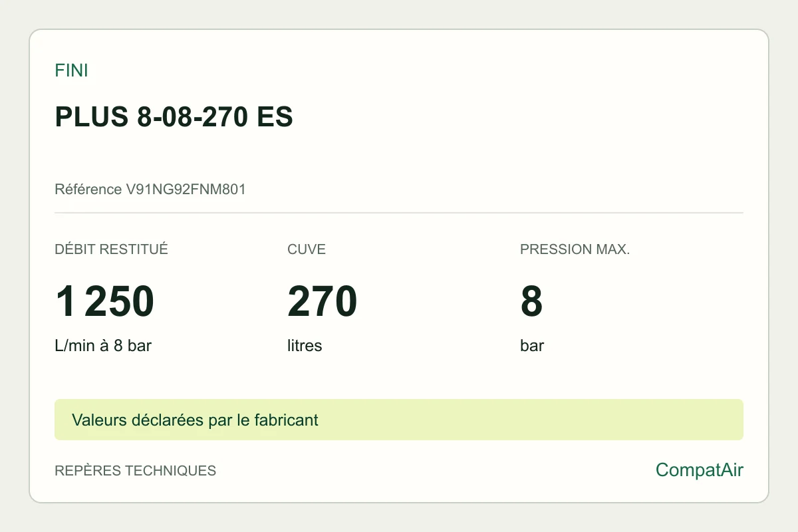Image resolution: width=798 pixels, height=532 pixels.
Task: Click the reference code V91NG92FNM801
Action: (186, 190)
